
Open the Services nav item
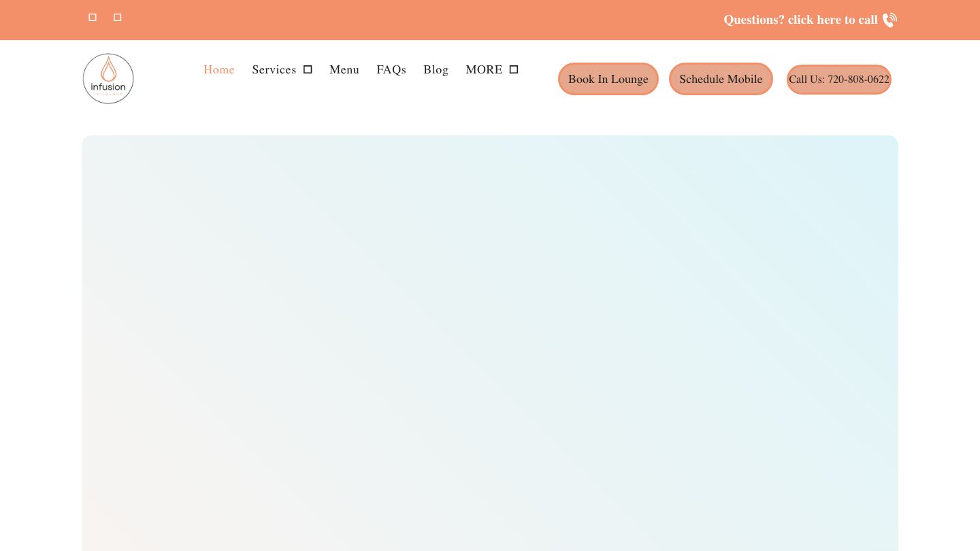[274, 69]
